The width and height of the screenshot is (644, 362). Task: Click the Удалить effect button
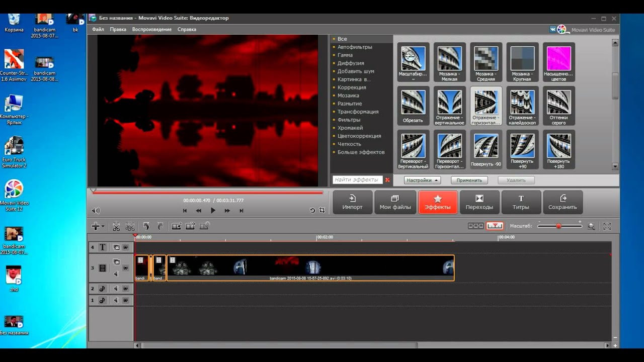(516, 180)
